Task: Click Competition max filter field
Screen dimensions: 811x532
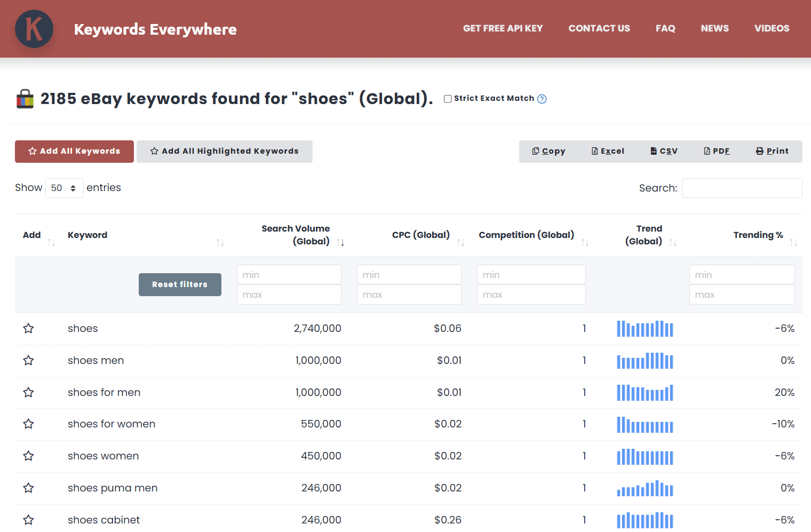Action: point(531,295)
